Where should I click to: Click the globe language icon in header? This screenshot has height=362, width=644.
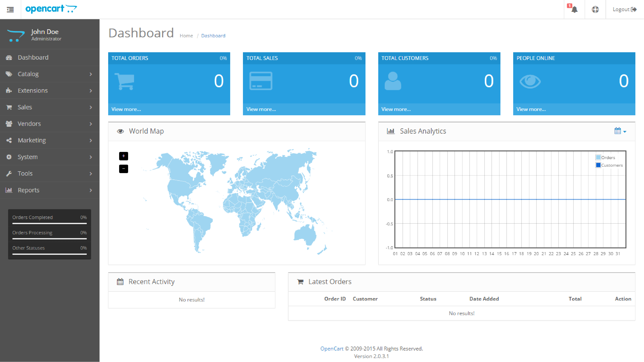[595, 10]
